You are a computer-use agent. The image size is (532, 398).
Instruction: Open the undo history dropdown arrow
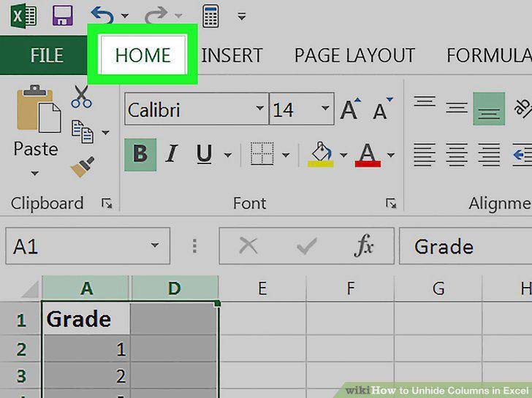pos(125,15)
